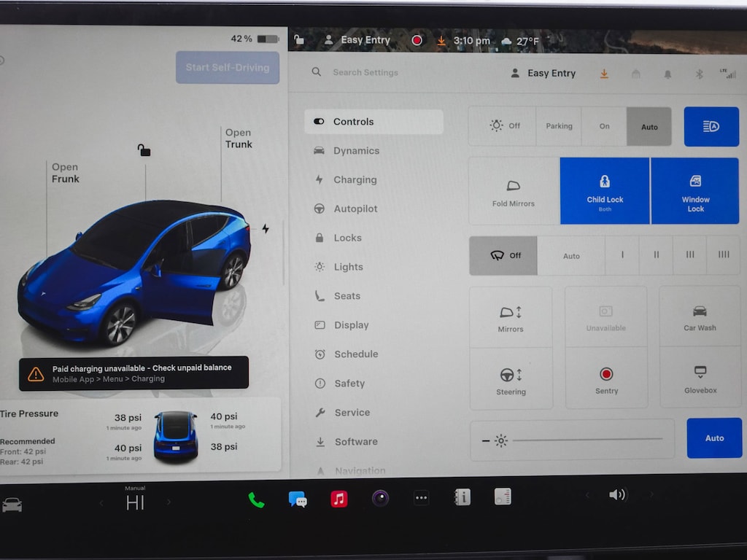
Task: Open the three-dots app launcher
Action: pos(421,499)
